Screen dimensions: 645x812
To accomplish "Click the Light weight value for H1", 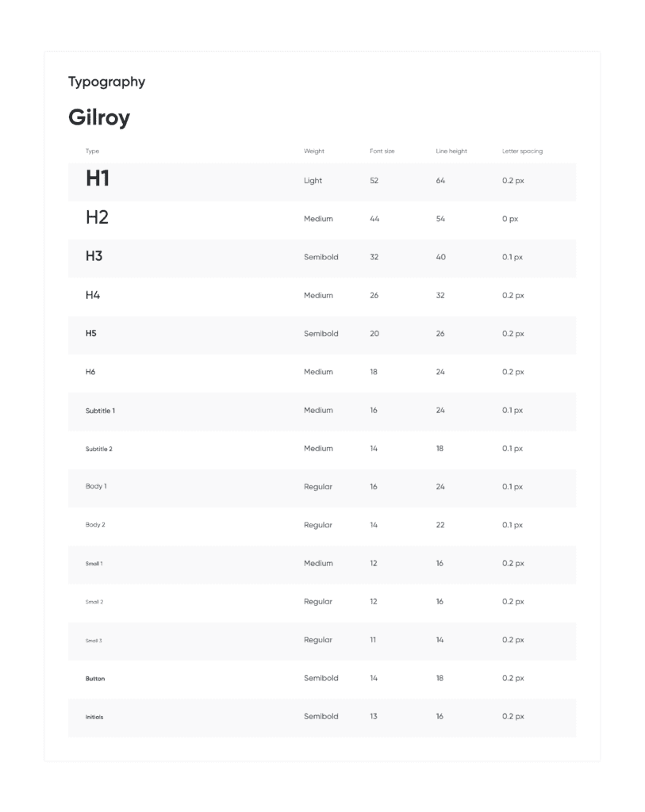I will [x=313, y=181].
